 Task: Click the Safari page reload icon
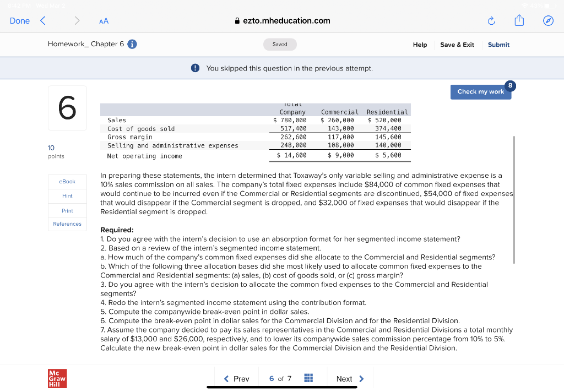491,20
